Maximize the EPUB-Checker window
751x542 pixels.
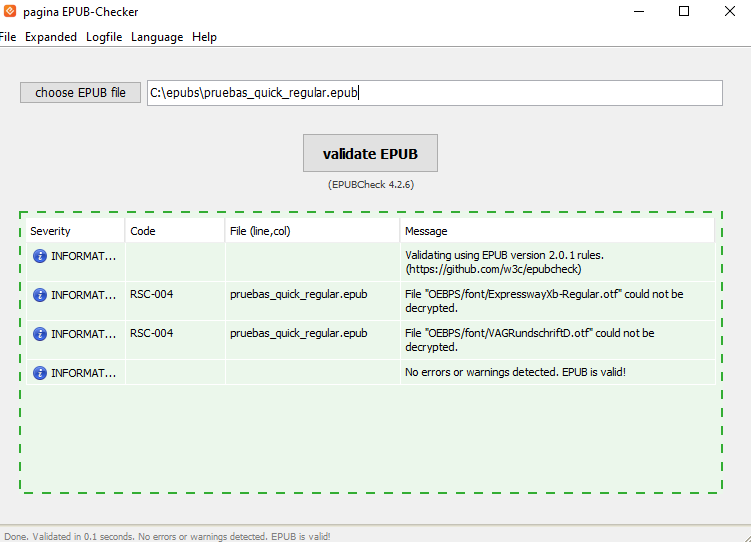pyautogui.click(x=684, y=11)
